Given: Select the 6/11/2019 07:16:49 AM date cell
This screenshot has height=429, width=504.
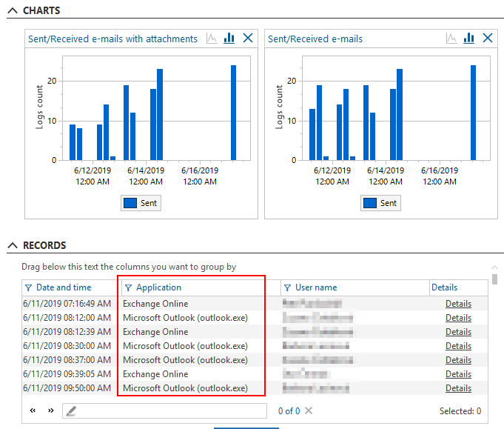Looking at the screenshot, I should pos(67,304).
